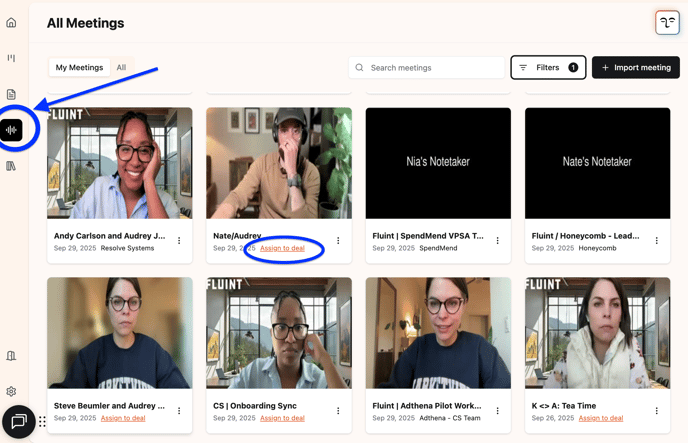Open options menu for CS | Onboarding Sync

click(338, 411)
